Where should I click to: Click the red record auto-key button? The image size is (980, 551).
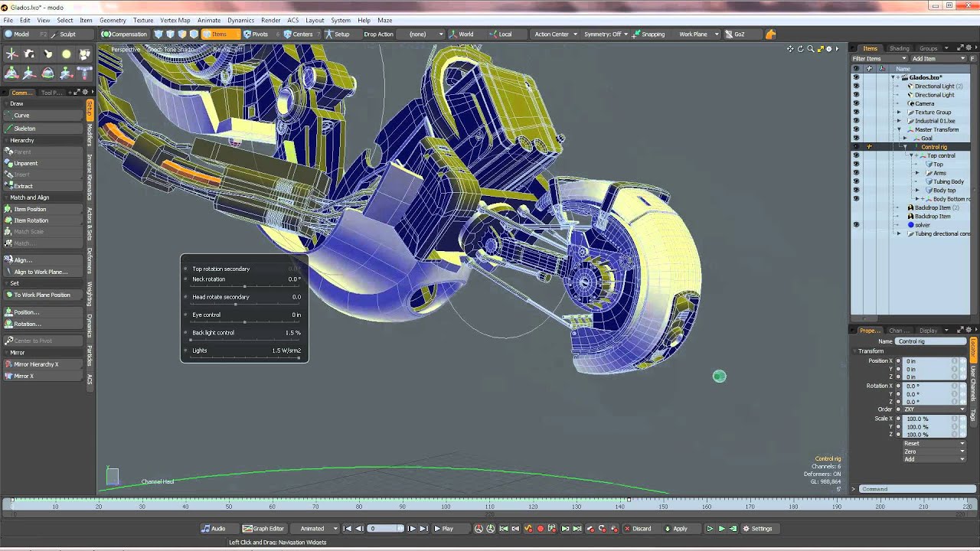[x=540, y=528]
